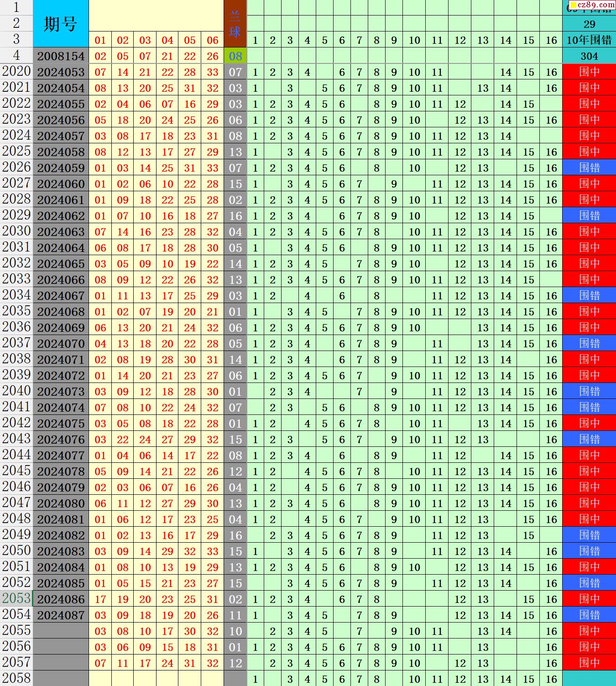Select row header 2053
Image resolution: width=616 pixels, height=686 pixels.
point(16,598)
